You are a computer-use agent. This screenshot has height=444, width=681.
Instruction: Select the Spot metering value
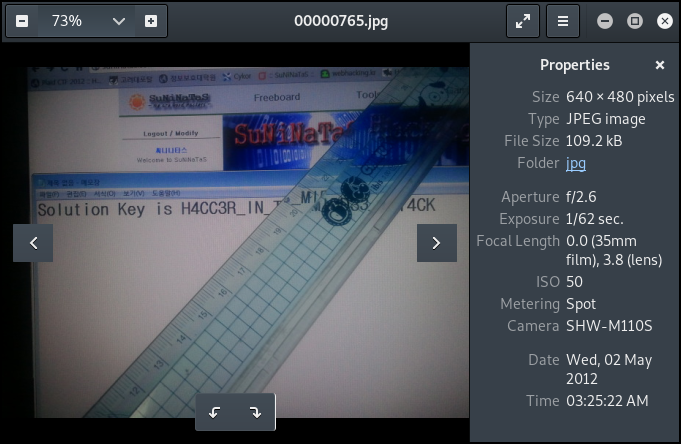pyautogui.click(x=581, y=305)
